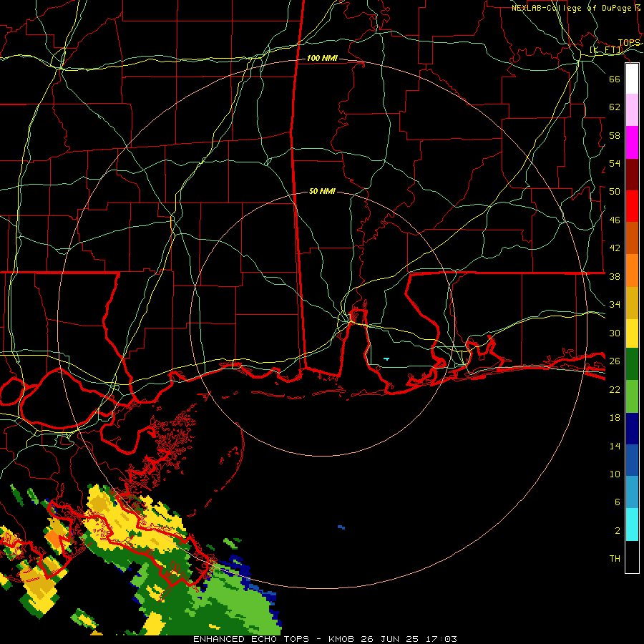
Task: Click the 'KMOB' radar site identifier
Action: click(342, 639)
